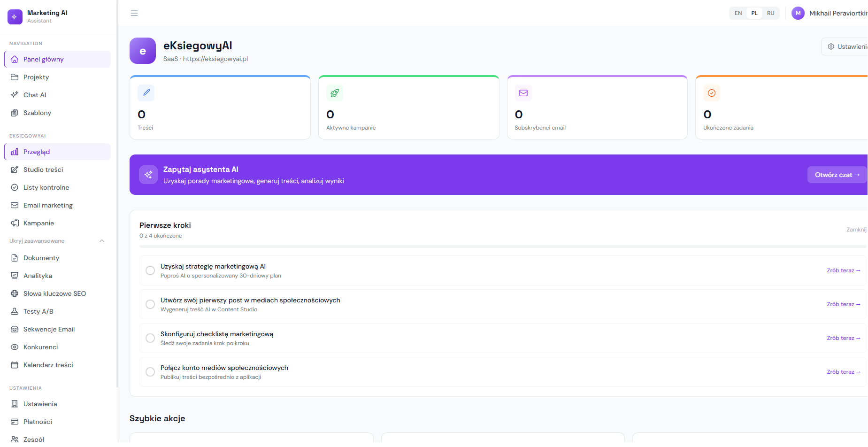Click the Konkurenci eye icon
This screenshot has width=868, height=447.
15,347
